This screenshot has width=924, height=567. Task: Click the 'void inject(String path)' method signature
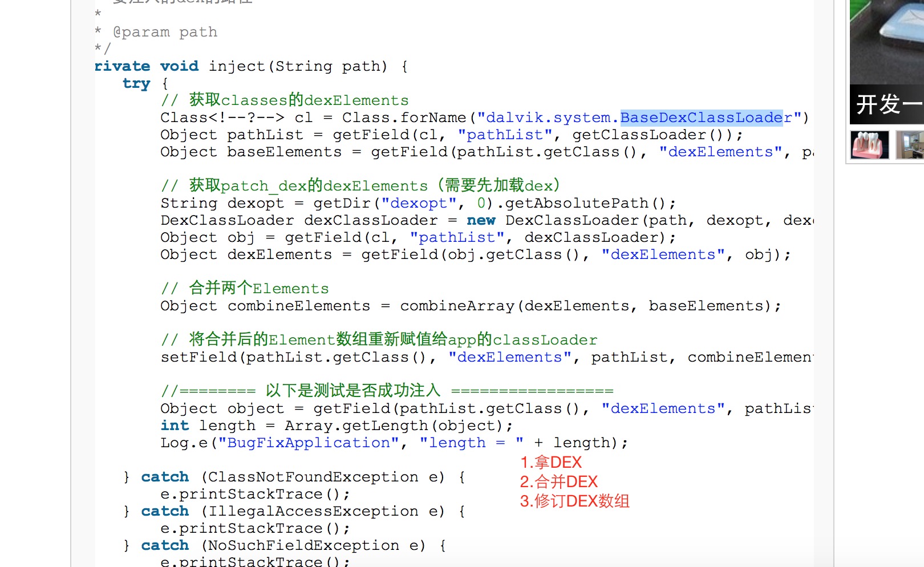coord(274,66)
